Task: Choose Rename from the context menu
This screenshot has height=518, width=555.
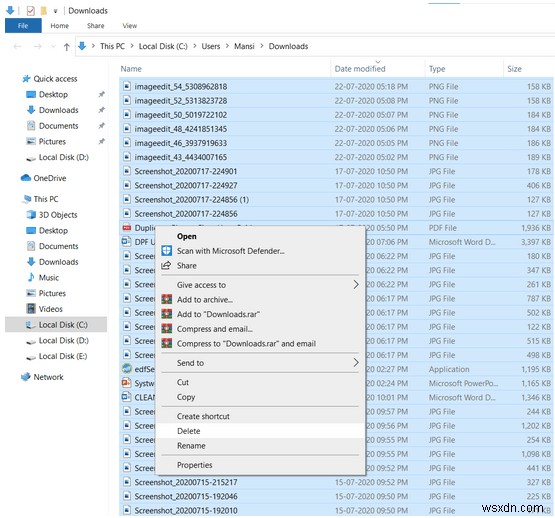Action: point(260,445)
